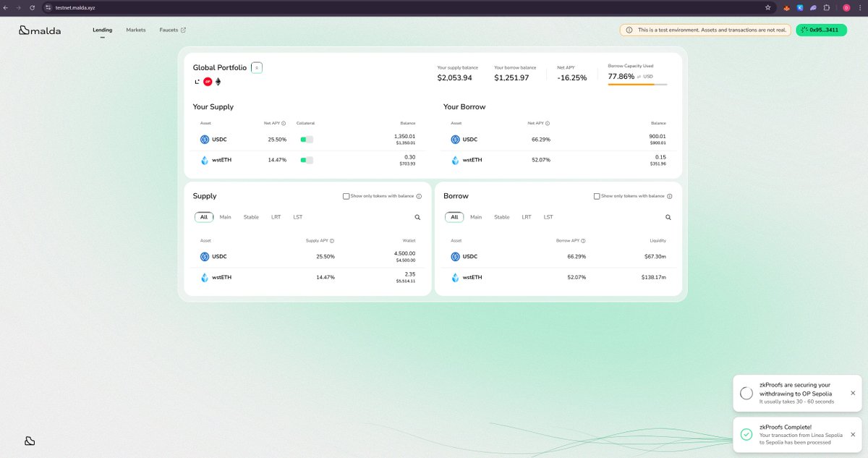Select All filter in Supply panel
The height and width of the screenshot is (458, 868).
[x=204, y=217]
